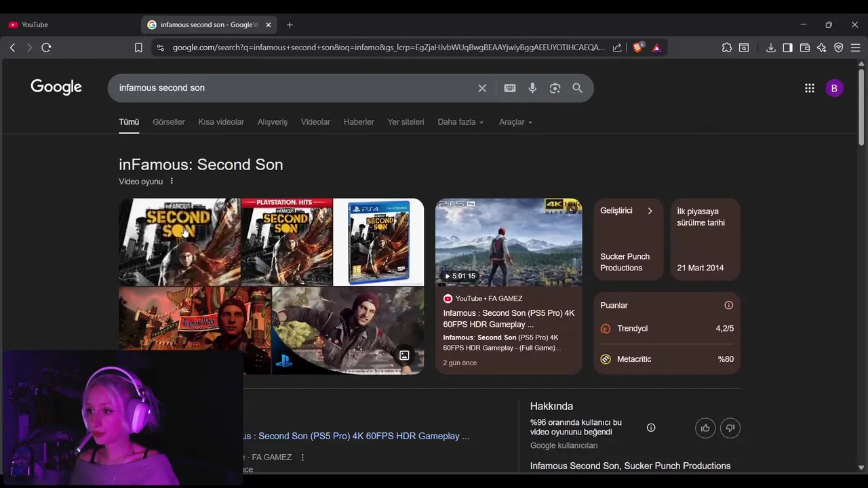Switch to Yer siteleri tab
This screenshot has height=488, width=868.
406,122
